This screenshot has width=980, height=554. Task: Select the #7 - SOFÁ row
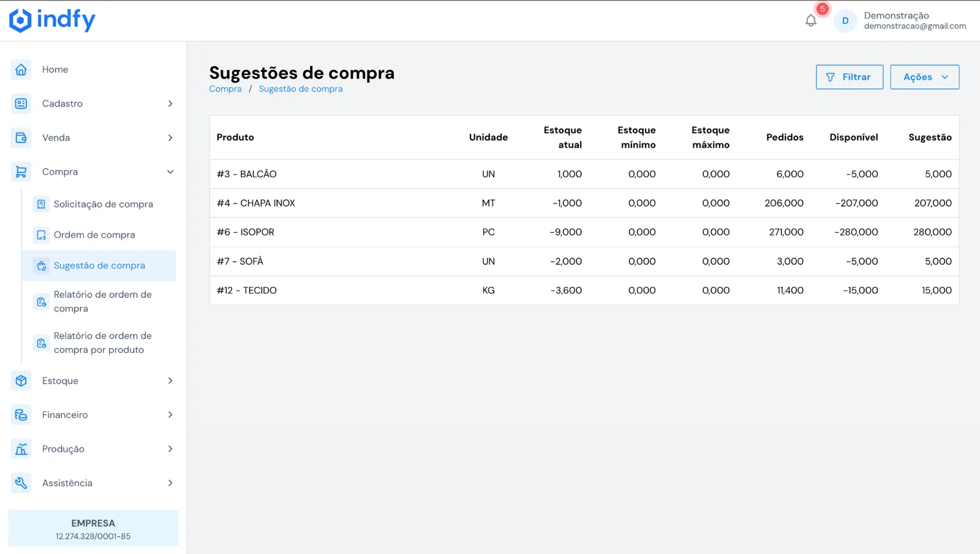(584, 261)
